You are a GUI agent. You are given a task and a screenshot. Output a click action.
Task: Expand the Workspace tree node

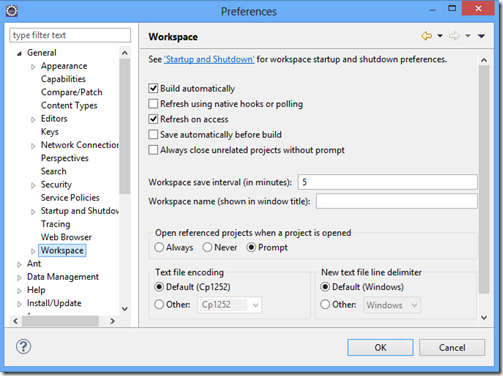click(x=33, y=251)
